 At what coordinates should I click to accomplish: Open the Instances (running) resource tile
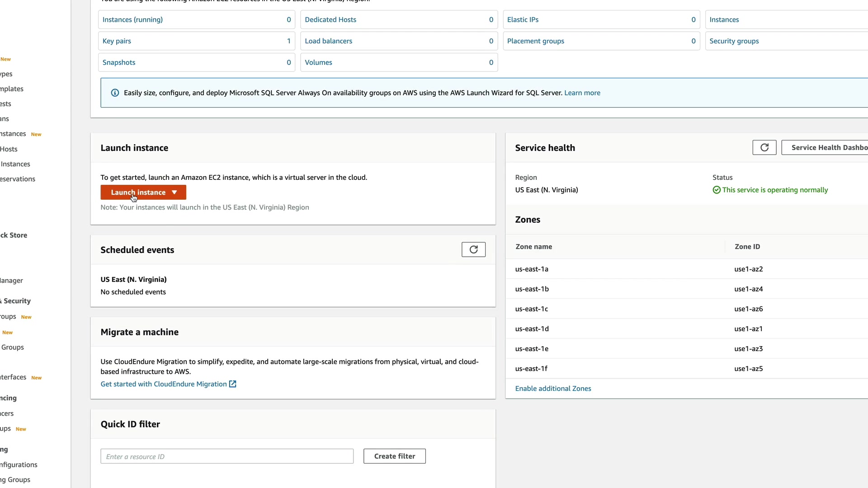click(x=132, y=20)
